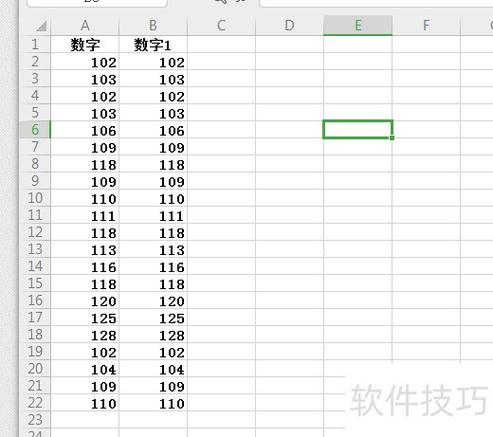Select row 5 header

point(35,112)
